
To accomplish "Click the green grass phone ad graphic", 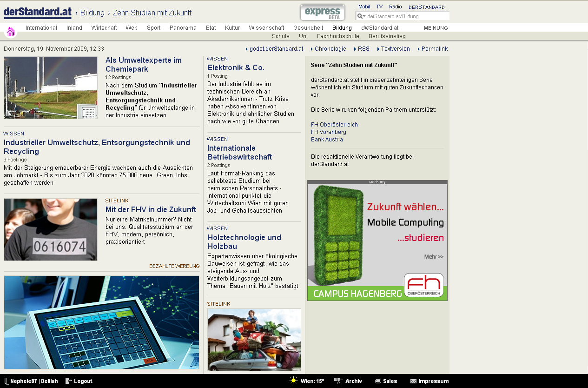I will pyautogui.click(x=338, y=235).
